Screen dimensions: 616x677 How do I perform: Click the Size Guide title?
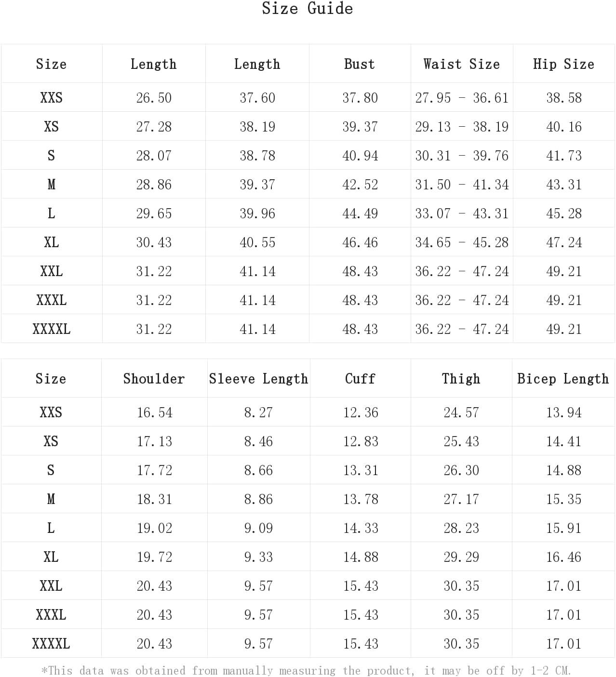coord(308,9)
